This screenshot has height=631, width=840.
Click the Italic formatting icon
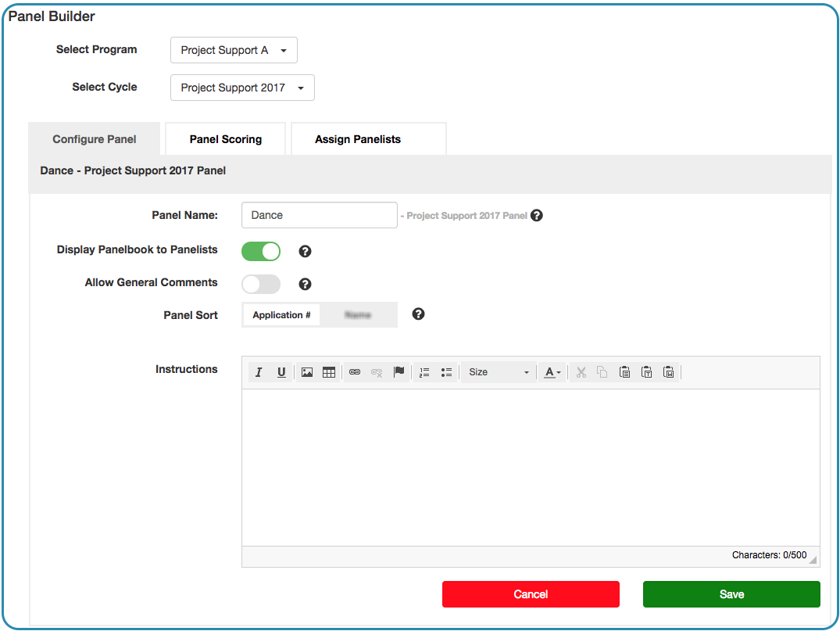[259, 373]
